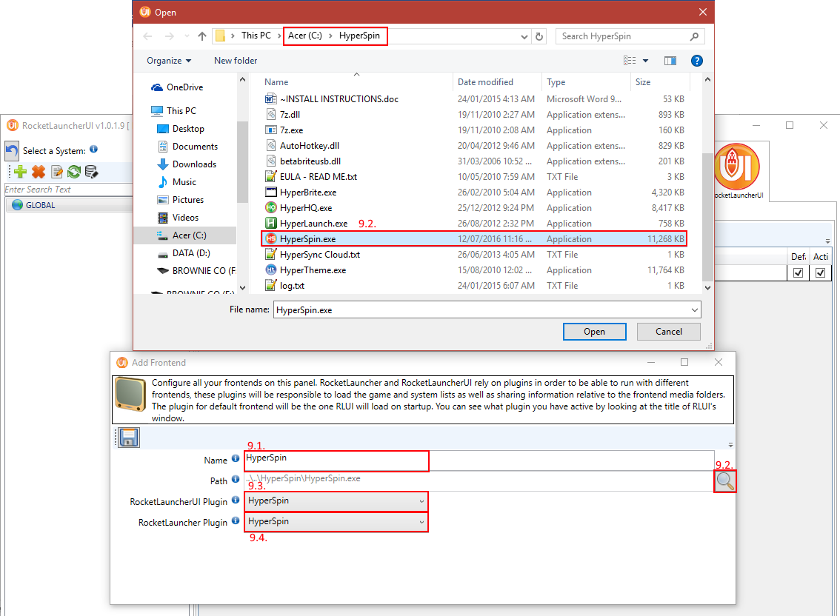Click Acer (C:) in address breadcrumb

[305, 36]
